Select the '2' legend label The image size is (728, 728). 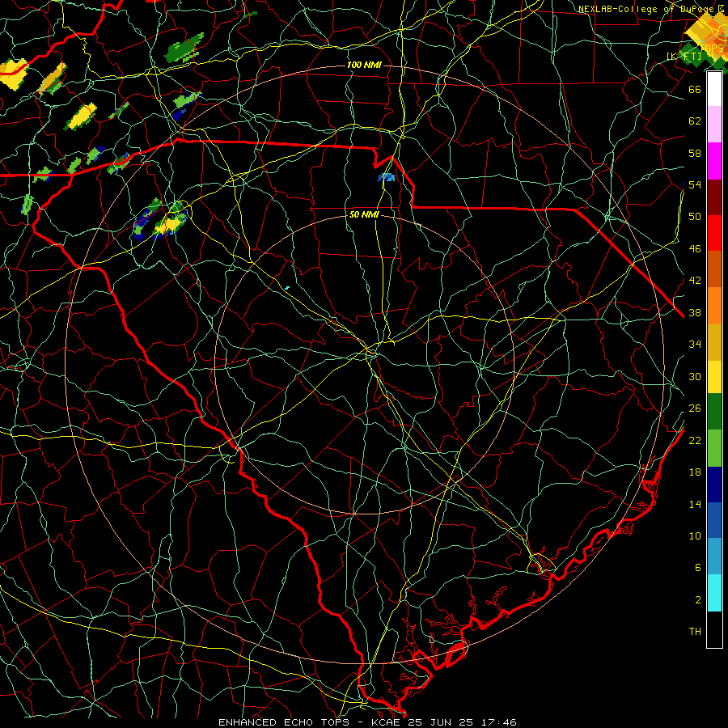click(x=698, y=600)
